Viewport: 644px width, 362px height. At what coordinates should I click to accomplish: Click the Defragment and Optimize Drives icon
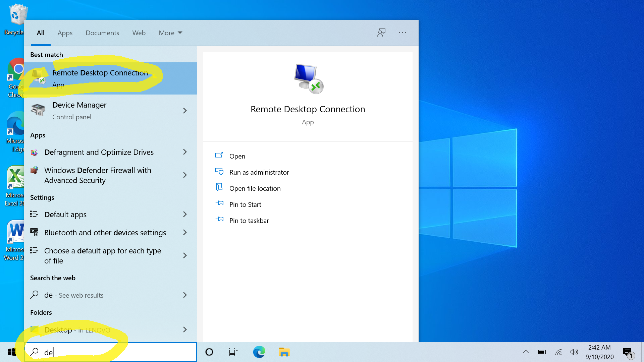(x=34, y=153)
